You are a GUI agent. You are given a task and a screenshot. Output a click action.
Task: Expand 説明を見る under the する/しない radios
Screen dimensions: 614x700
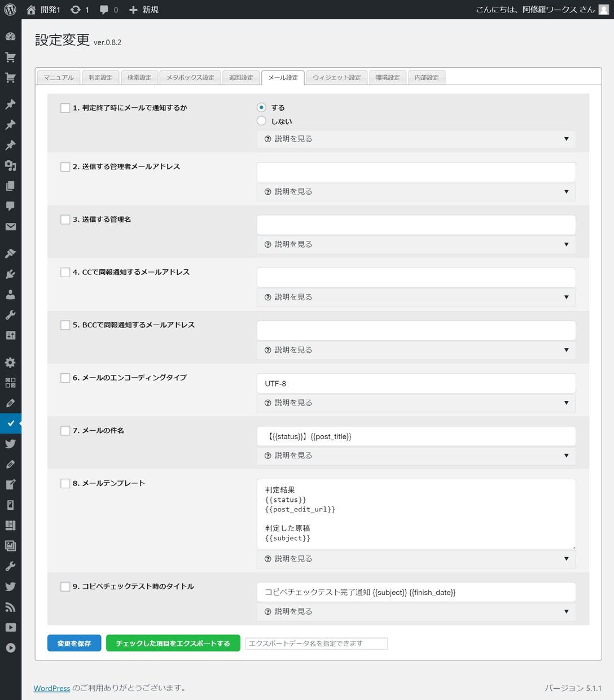point(416,139)
